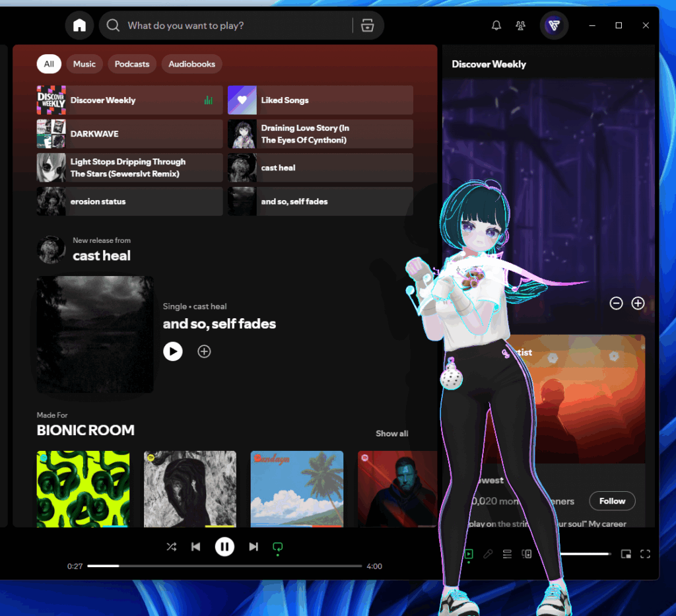Toggle repeat mode off
676x616 pixels.
278,547
